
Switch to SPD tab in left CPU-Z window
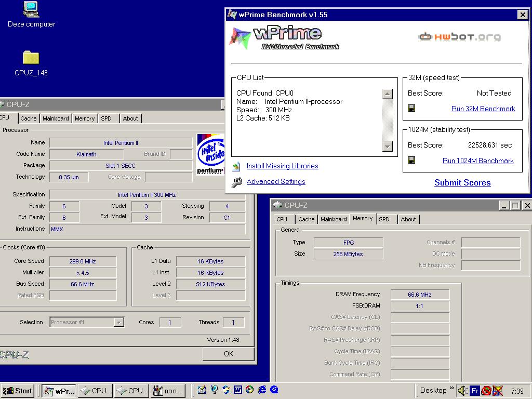[108, 118]
